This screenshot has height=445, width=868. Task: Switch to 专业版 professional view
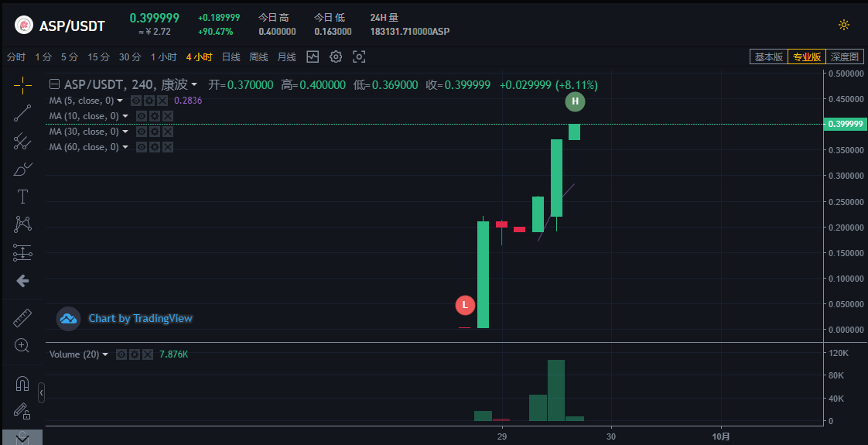click(807, 56)
